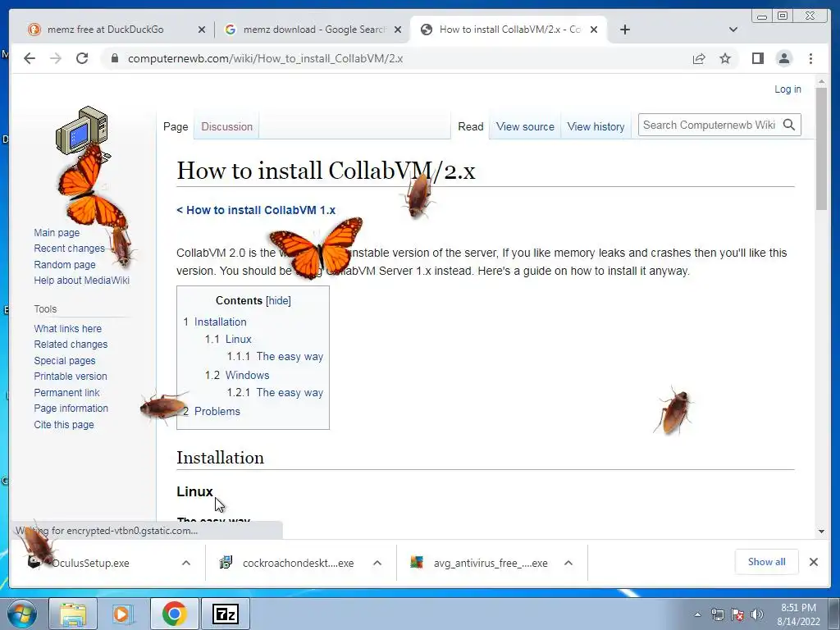This screenshot has height=630, width=840.
Task: Jump to 2 Problems in Contents
Action: point(212,412)
